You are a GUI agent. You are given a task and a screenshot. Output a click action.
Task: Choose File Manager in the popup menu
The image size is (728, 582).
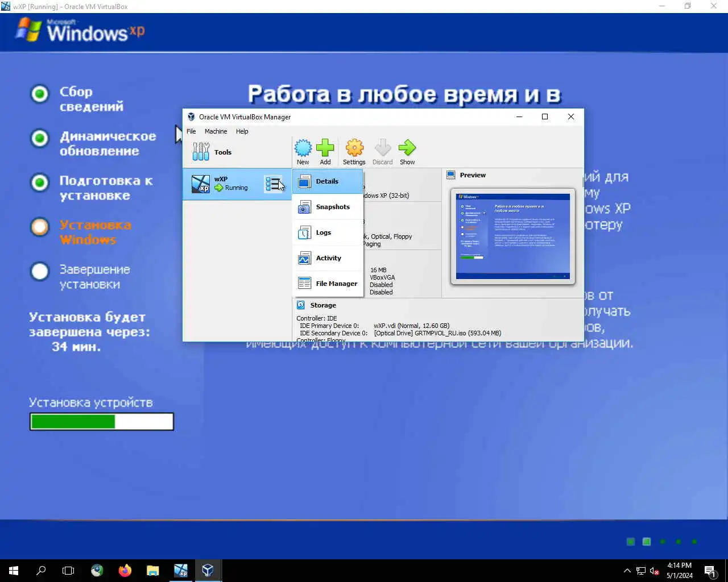tap(328, 284)
